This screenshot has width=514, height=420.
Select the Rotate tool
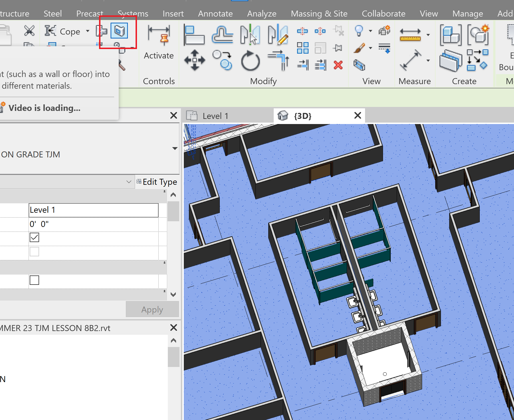[x=251, y=60]
